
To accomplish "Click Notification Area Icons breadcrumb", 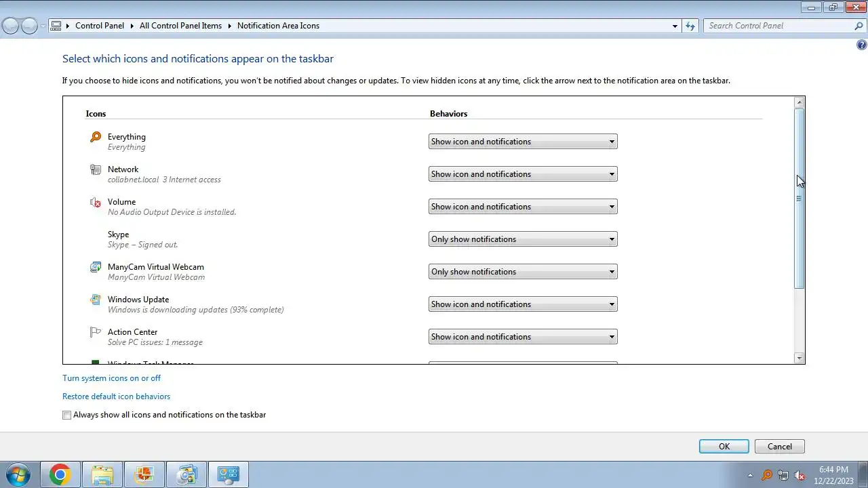I will 278,26.
